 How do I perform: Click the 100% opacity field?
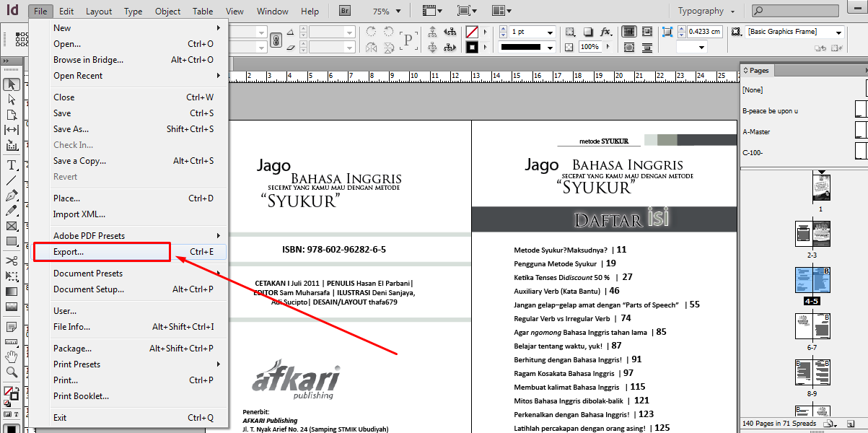[x=589, y=47]
